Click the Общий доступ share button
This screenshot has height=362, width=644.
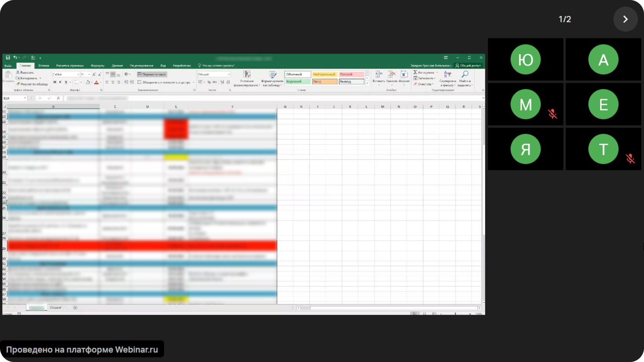tap(468, 66)
